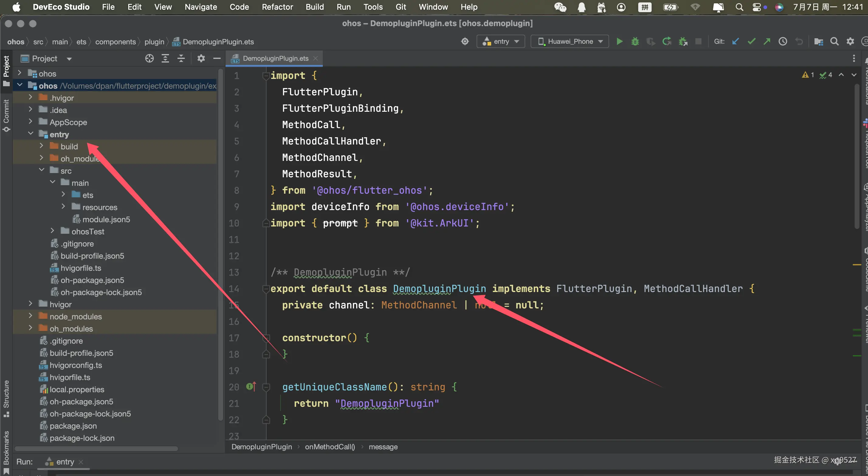Click onMethodCall() in bottom breadcrumb
This screenshot has height=476, width=868.
point(329,447)
